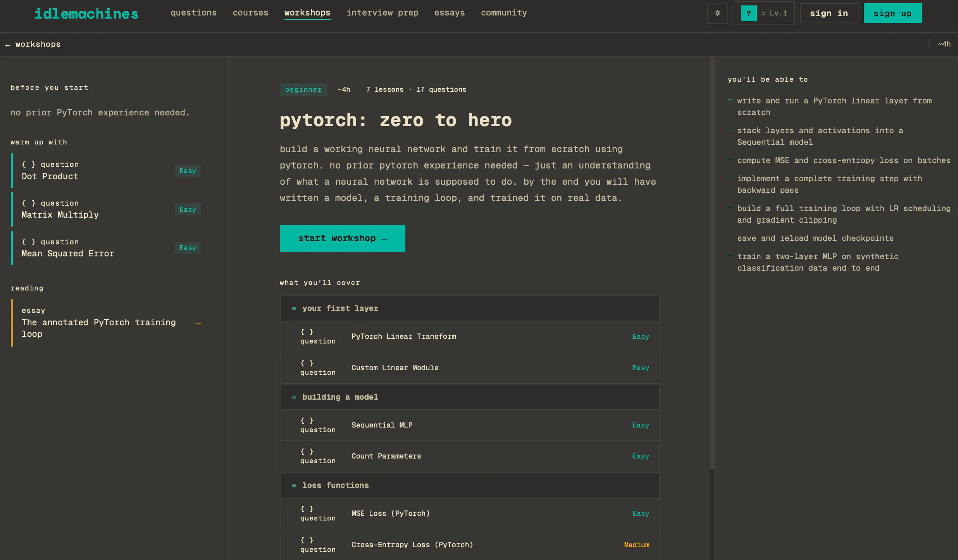Click braces icon in Matrix Multiply card
The height and width of the screenshot is (560, 958).
pos(29,203)
